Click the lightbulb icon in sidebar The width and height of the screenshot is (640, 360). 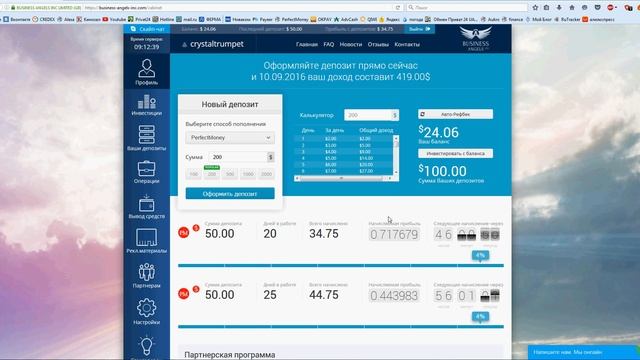(x=147, y=345)
